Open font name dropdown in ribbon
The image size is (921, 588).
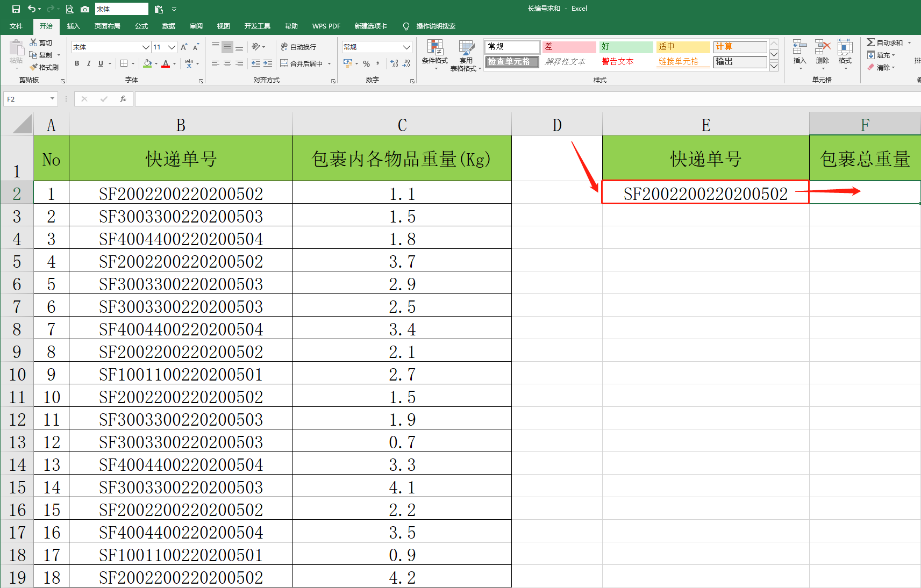(146, 47)
